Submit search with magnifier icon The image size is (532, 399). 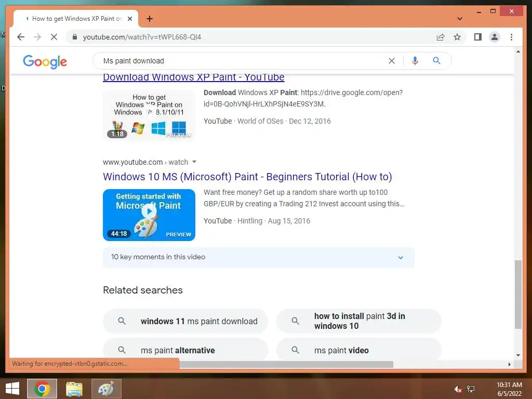(436, 61)
